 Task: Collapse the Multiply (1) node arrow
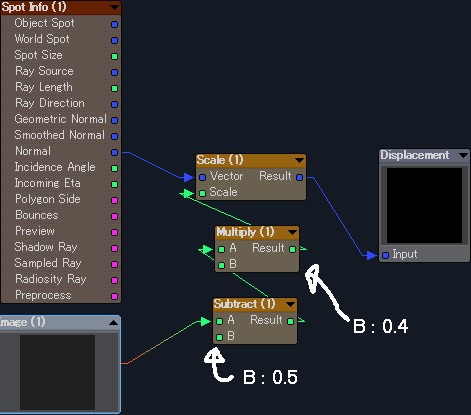click(x=292, y=232)
